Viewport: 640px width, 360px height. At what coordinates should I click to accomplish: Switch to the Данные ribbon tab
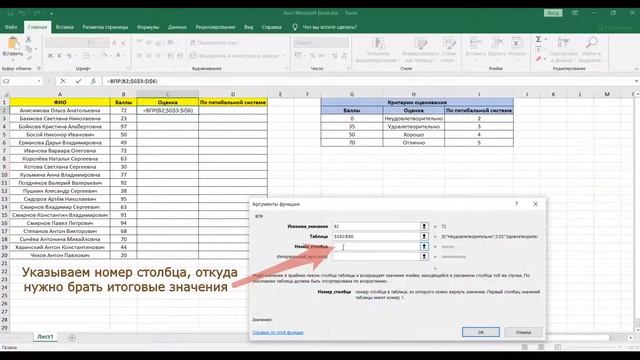[x=177, y=27]
